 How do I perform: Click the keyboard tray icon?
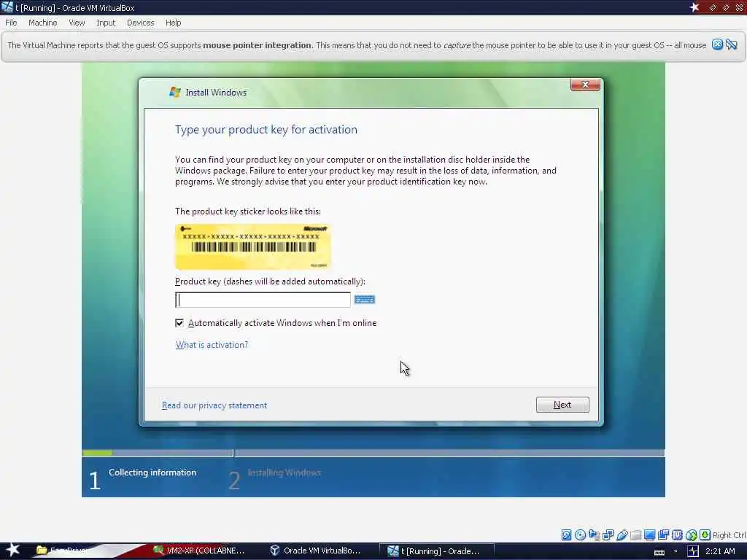coord(659,551)
